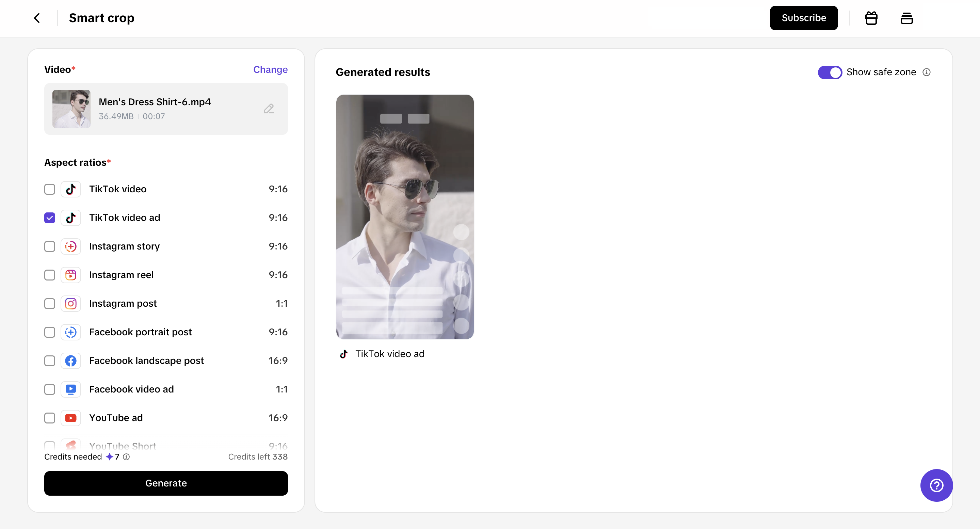Open the purple help question-mark button
980x529 pixels.
[x=936, y=485]
